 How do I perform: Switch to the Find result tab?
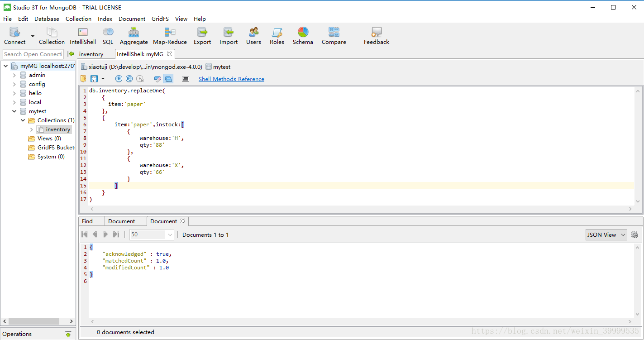(x=87, y=221)
